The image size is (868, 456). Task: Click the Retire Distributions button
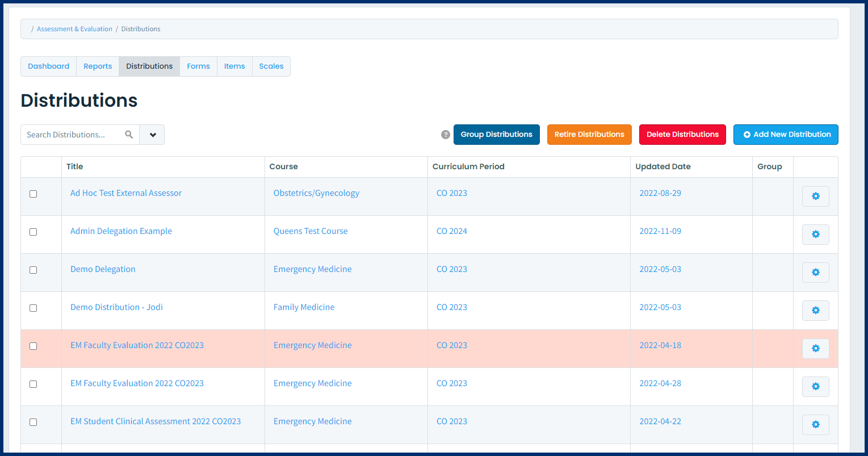tap(589, 135)
